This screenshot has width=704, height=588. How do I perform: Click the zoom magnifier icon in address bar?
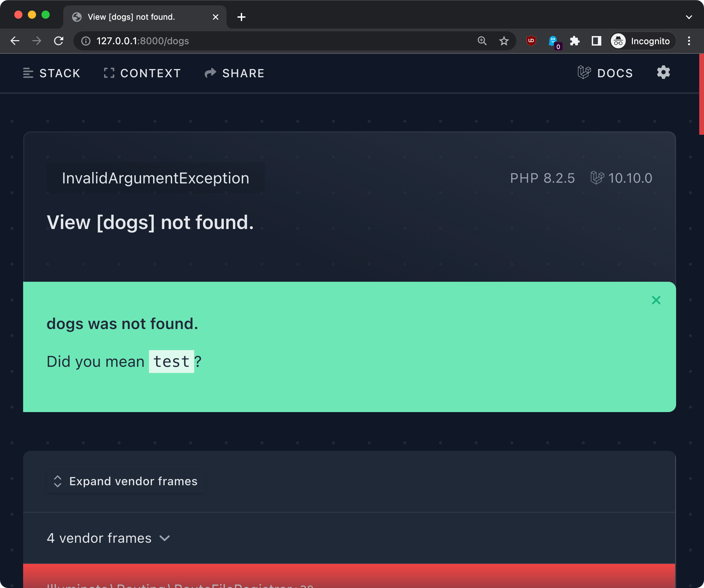pyautogui.click(x=482, y=41)
